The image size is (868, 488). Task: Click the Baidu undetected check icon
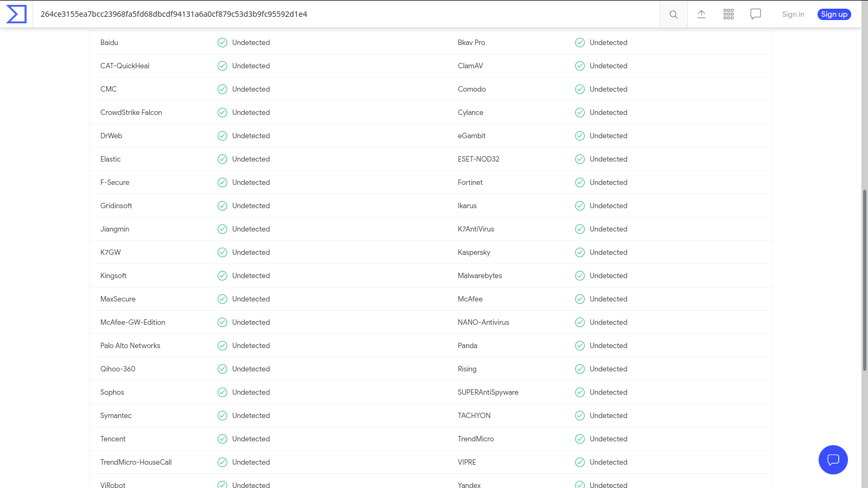pyautogui.click(x=222, y=42)
